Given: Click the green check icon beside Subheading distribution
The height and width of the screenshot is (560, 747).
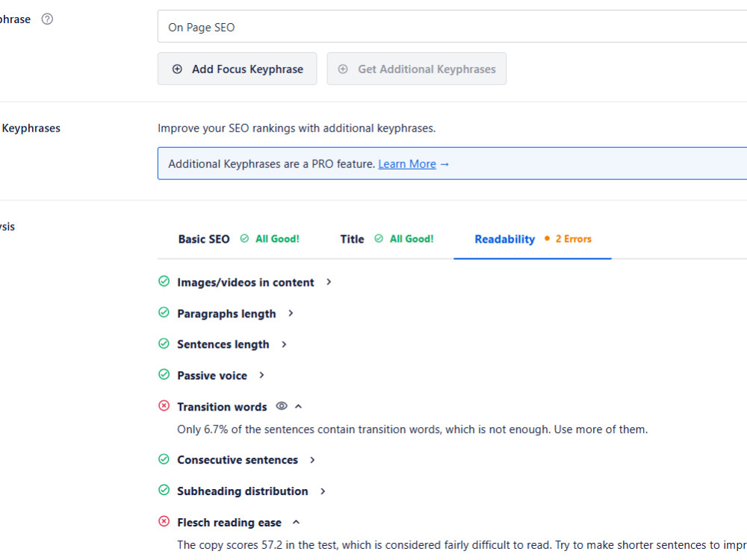Looking at the screenshot, I should pyautogui.click(x=164, y=490).
